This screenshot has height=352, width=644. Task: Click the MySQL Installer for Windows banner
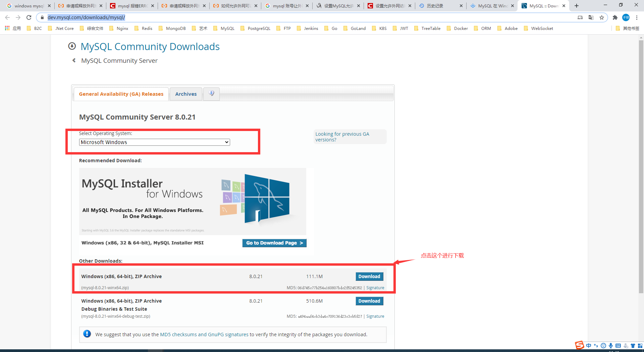193,202
